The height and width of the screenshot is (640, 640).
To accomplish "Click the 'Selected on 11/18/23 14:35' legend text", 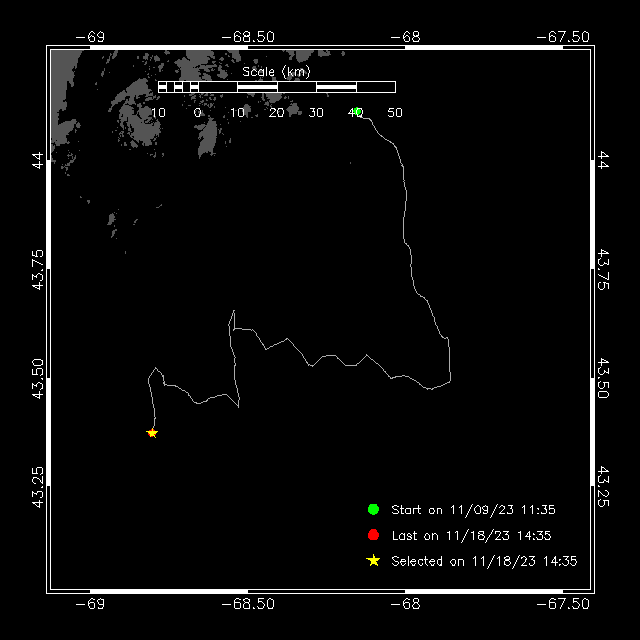I will [x=484, y=561].
